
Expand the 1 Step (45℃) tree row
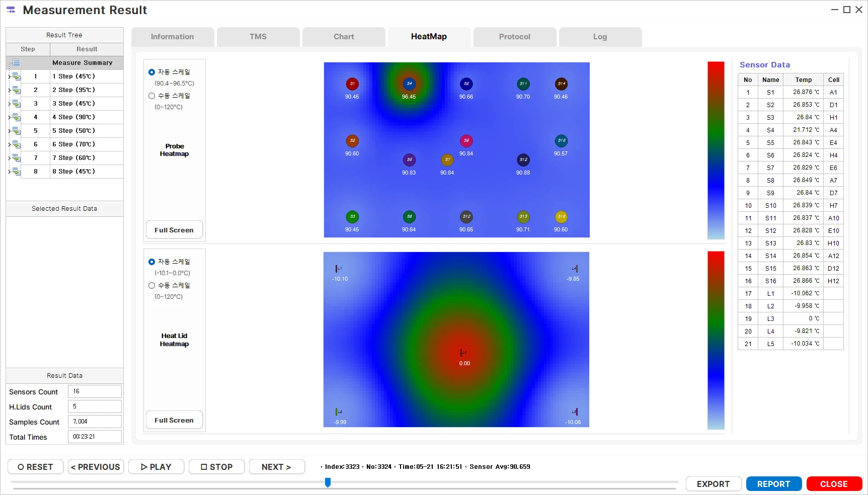click(x=9, y=76)
